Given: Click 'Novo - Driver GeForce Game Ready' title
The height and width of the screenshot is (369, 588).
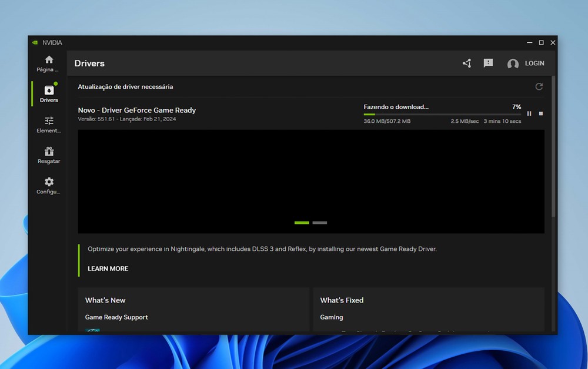Looking at the screenshot, I should point(137,110).
